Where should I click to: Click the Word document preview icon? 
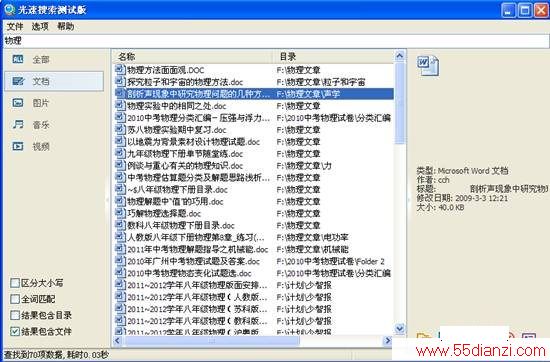[x=428, y=66]
